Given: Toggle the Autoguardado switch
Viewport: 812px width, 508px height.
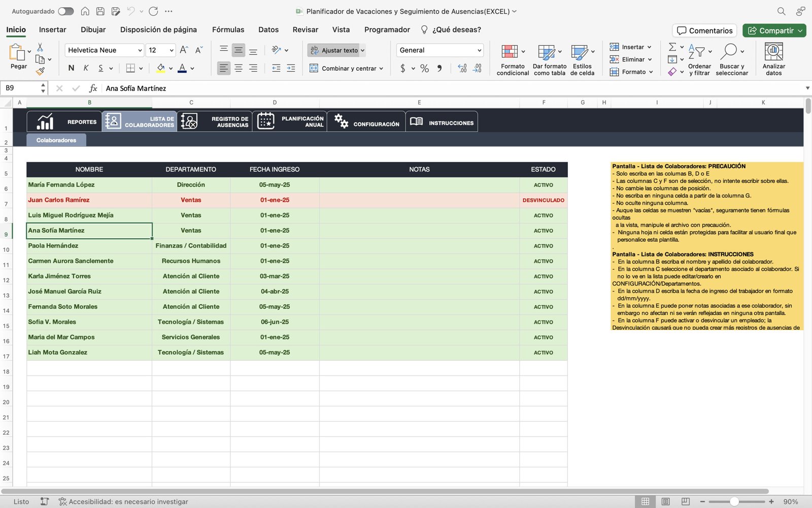Looking at the screenshot, I should pyautogui.click(x=65, y=11).
